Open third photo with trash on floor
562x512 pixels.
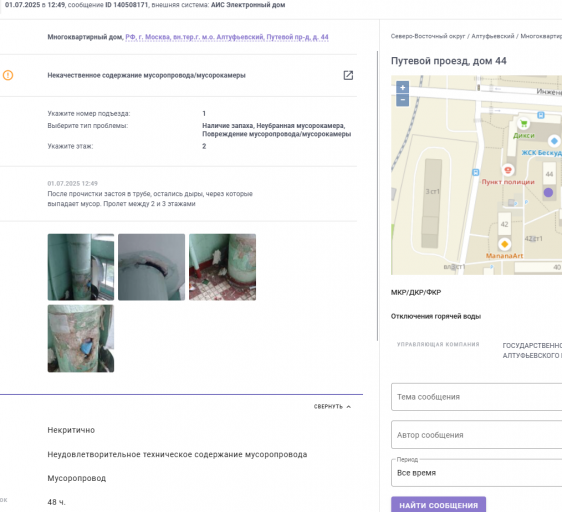[223, 267]
